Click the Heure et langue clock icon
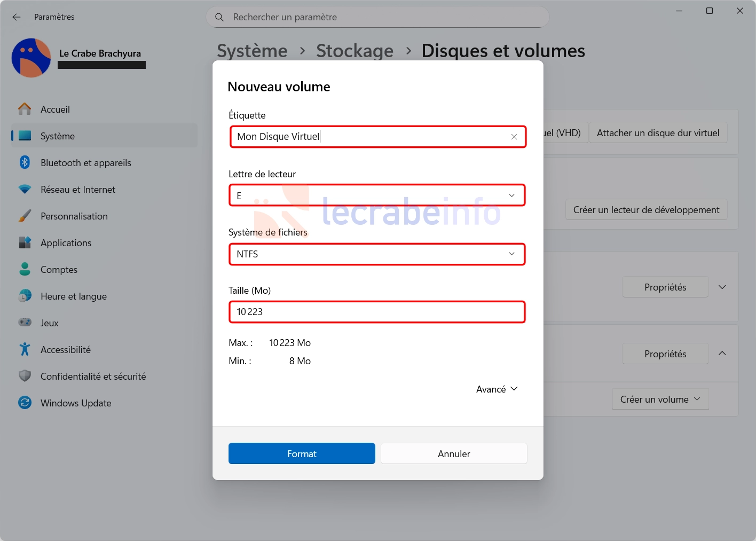This screenshot has width=756, height=541. point(25,296)
